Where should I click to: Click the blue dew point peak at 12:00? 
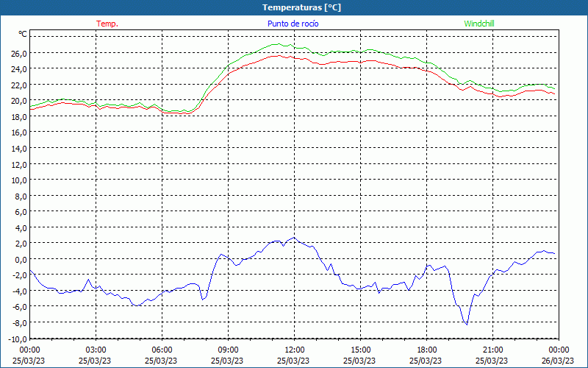tap(294, 237)
